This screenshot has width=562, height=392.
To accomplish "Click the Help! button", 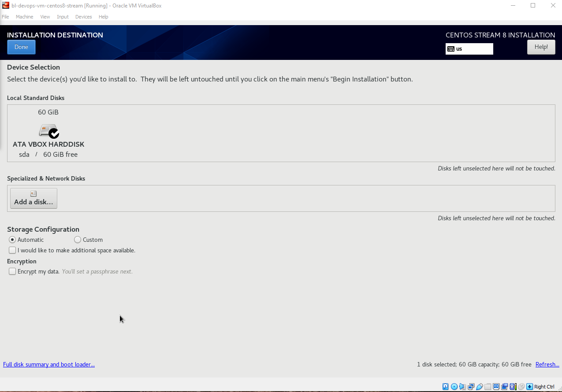I will click(x=541, y=47).
